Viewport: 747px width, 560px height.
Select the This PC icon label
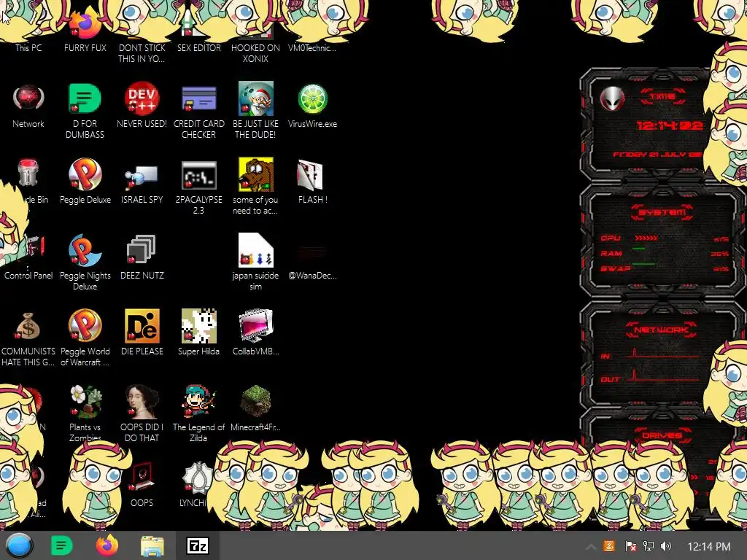[28, 47]
